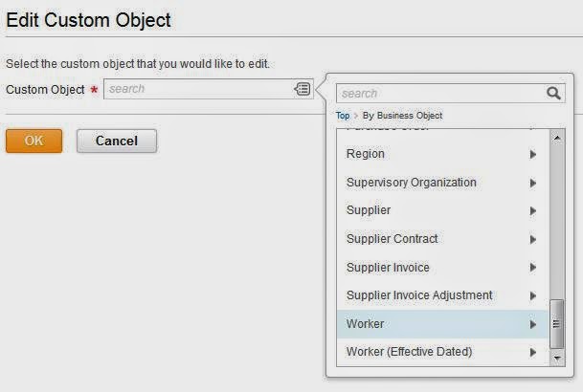Click the scrollbar down arrow in list
The image size is (583, 392).
pos(558,356)
